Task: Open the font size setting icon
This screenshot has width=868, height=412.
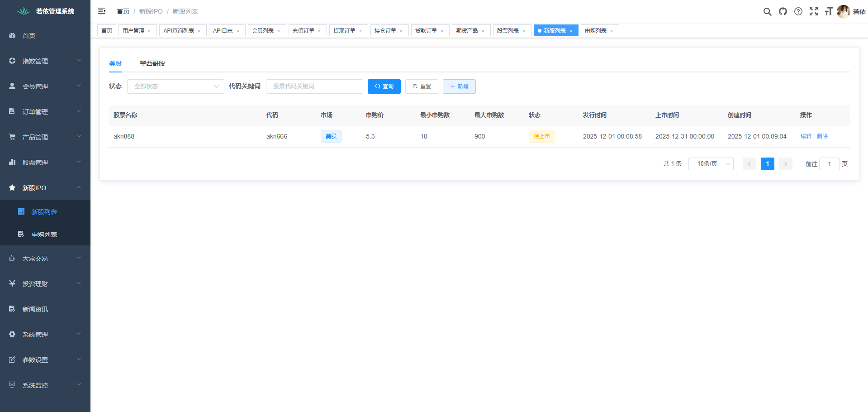Action: (828, 11)
